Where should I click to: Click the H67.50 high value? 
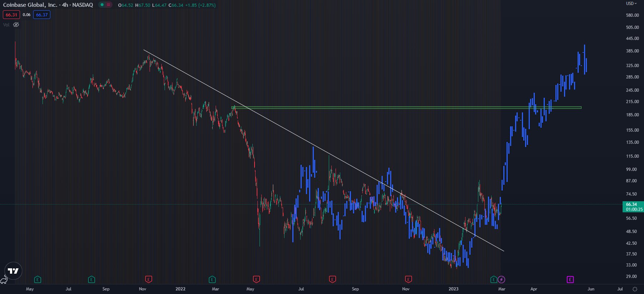(x=143, y=5)
